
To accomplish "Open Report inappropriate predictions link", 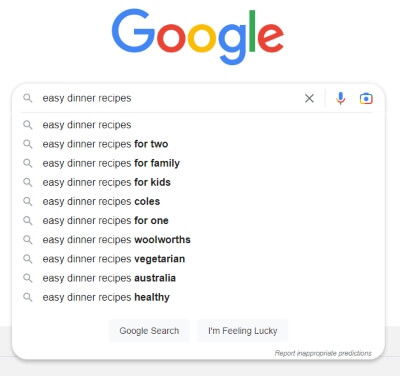I will [323, 353].
